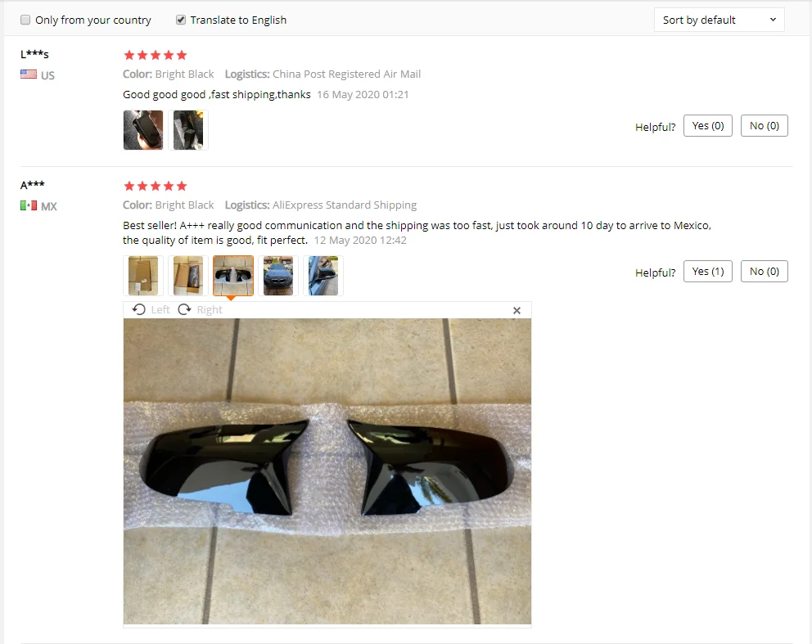
Task: Open the installed side mirror thumbnail
Action: coord(323,276)
